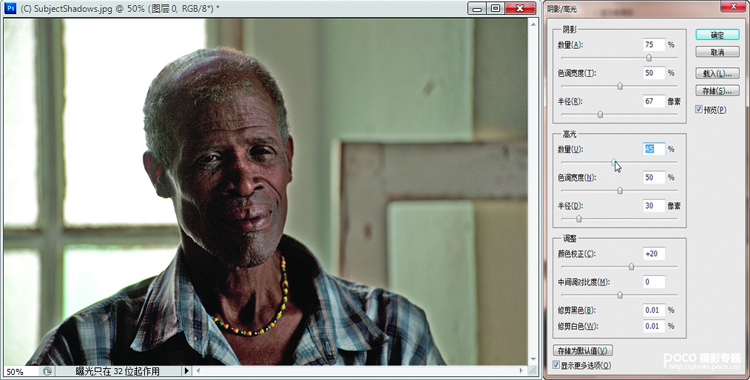Click the Highlights 色调宽度(N) slider handle
Screen dimensions: 750x380
pos(620,190)
